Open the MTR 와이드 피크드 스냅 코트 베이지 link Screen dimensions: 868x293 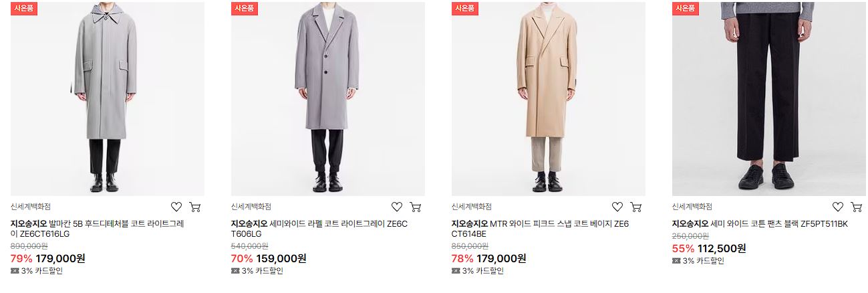click(541, 229)
